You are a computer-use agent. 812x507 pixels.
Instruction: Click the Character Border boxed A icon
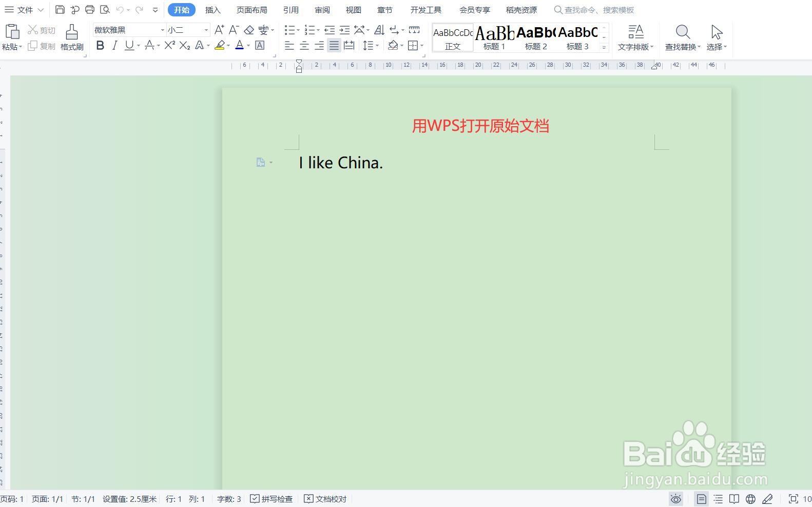click(x=260, y=46)
